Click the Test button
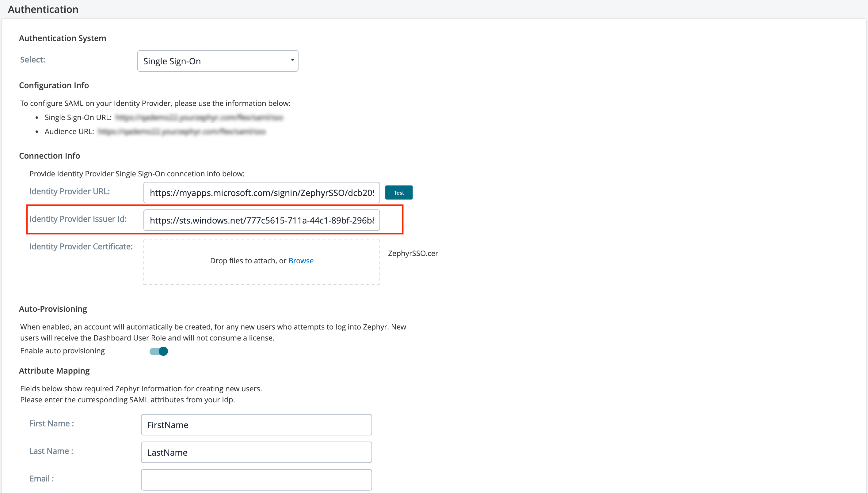 tap(398, 193)
